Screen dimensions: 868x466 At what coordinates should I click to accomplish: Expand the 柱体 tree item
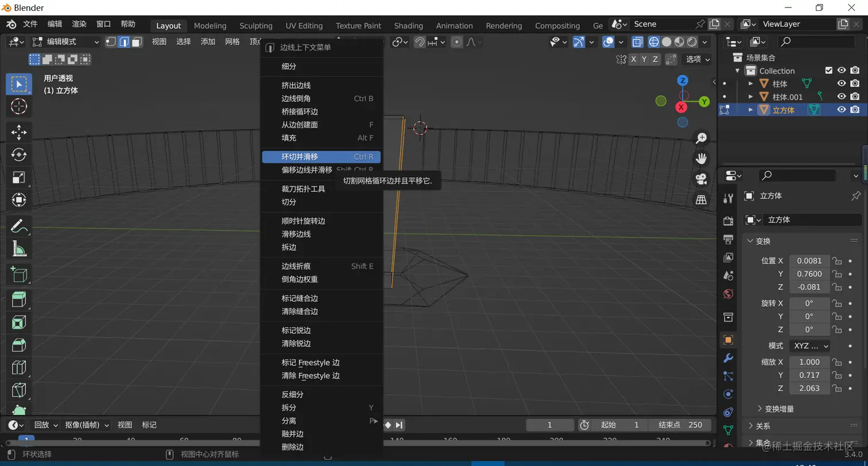tap(750, 84)
